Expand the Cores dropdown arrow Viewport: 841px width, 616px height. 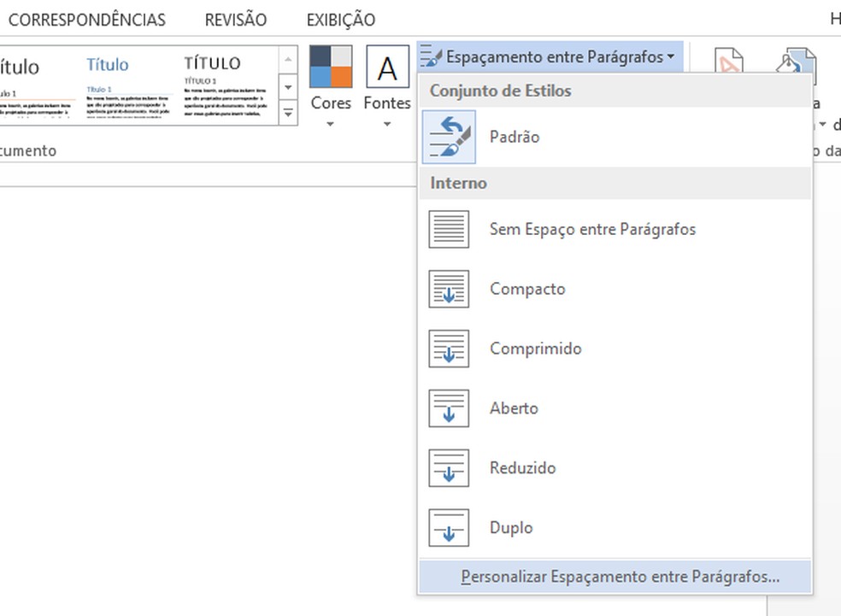(331, 125)
